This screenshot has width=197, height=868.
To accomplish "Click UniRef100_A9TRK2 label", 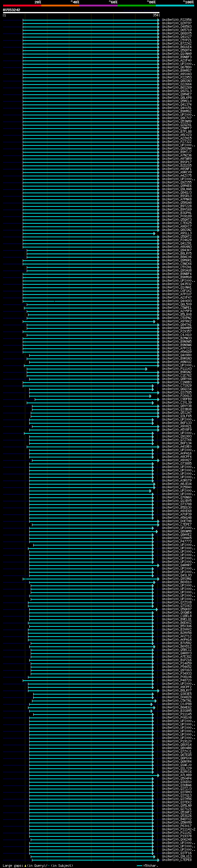I will [x=176, y=321].
